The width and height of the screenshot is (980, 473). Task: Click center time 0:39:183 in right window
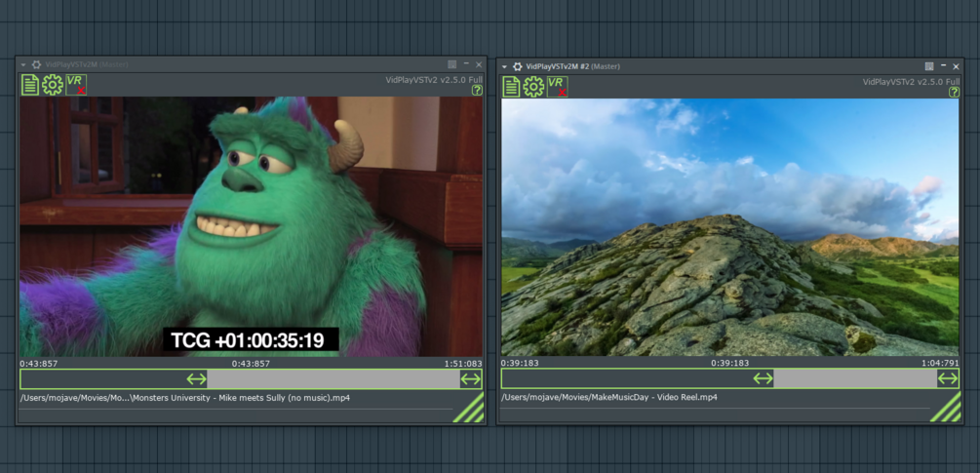[730, 363]
